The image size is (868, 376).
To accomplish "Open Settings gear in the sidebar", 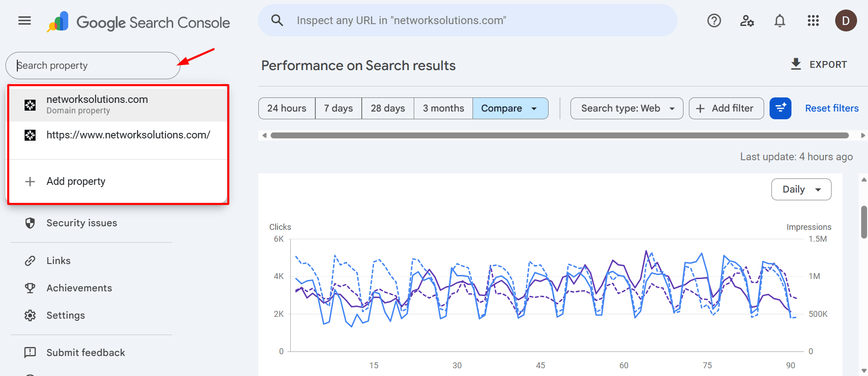I will [x=30, y=315].
